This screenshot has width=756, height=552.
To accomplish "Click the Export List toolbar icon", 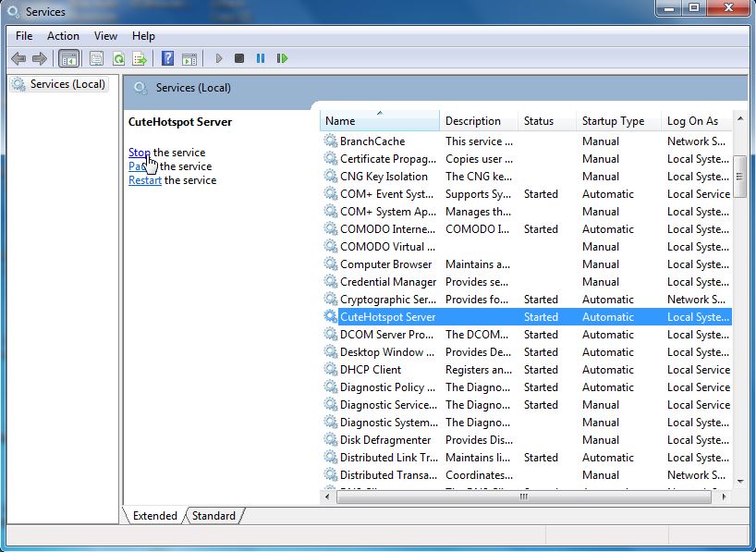I will click(140, 59).
